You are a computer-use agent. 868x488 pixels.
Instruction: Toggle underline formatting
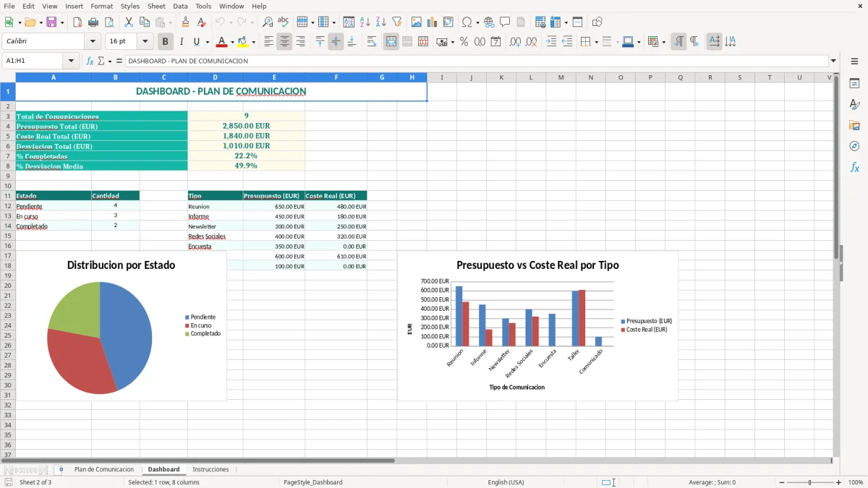pyautogui.click(x=196, y=42)
